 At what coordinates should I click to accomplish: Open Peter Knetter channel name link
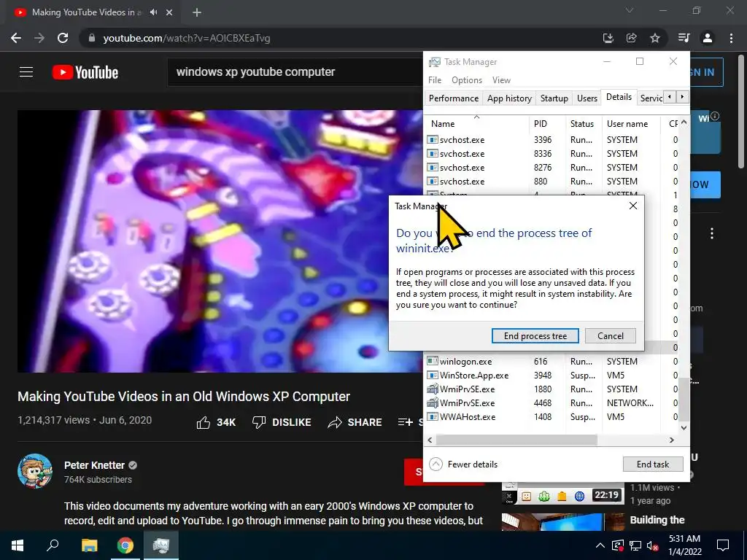coord(94,465)
